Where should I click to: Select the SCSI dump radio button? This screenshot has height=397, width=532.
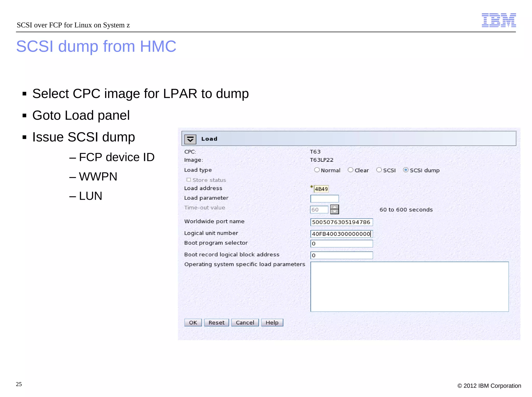tap(405, 170)
